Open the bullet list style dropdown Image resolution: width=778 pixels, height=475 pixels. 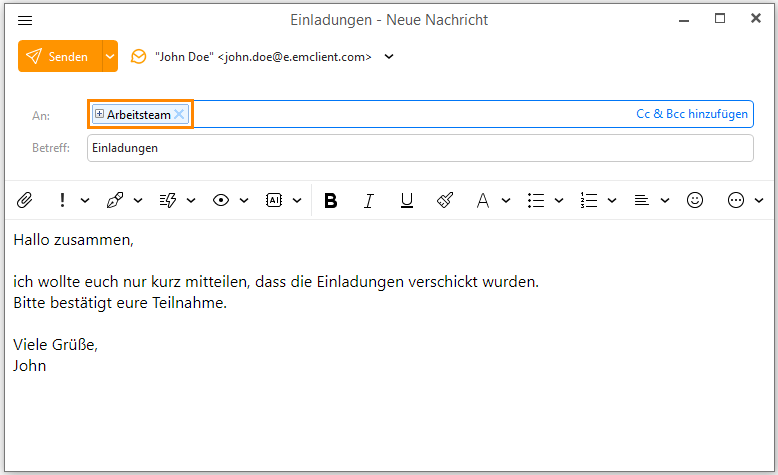(558, 200)
